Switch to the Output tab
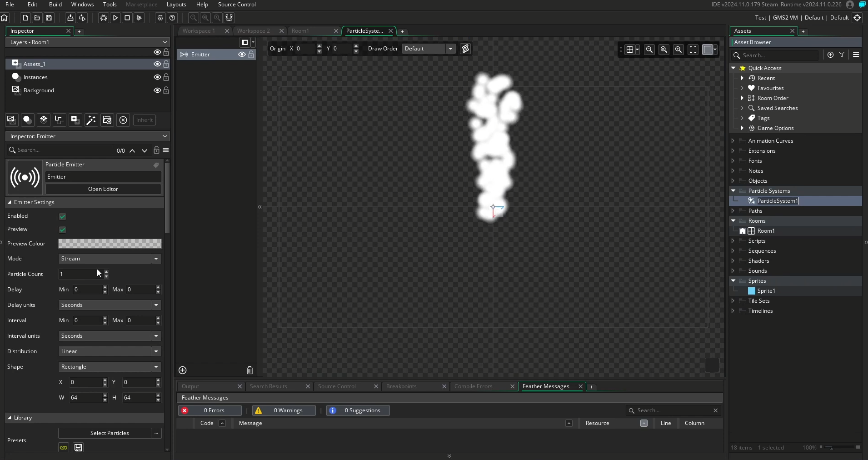The image size is (868, 460). [190, 386]
